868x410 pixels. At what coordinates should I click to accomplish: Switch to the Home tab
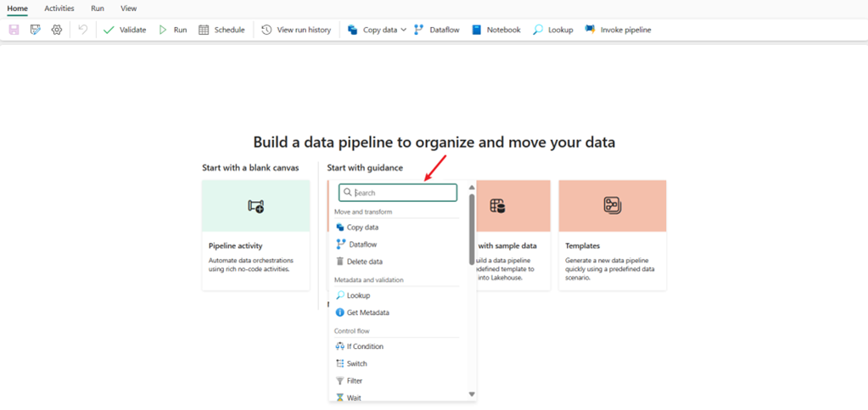(17, 8)
